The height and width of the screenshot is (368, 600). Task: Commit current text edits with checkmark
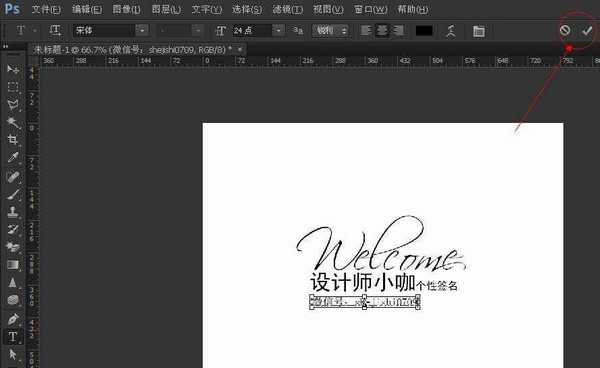coord(587,31)
